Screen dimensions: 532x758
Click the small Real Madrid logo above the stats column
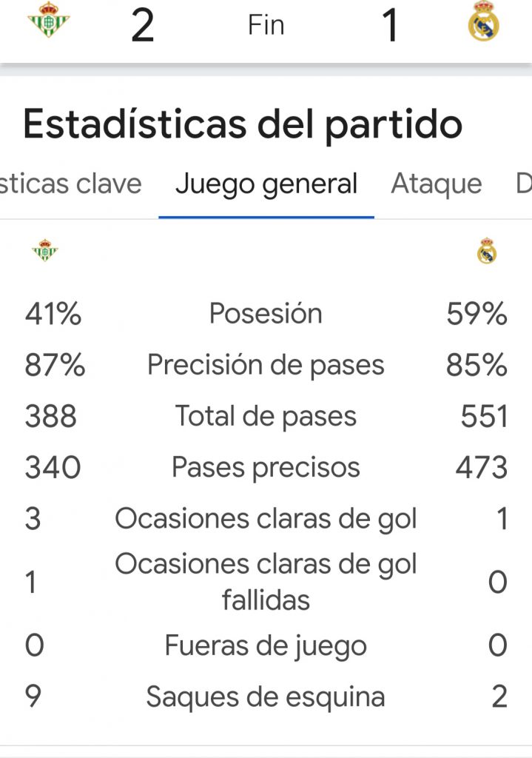(487, 252)
